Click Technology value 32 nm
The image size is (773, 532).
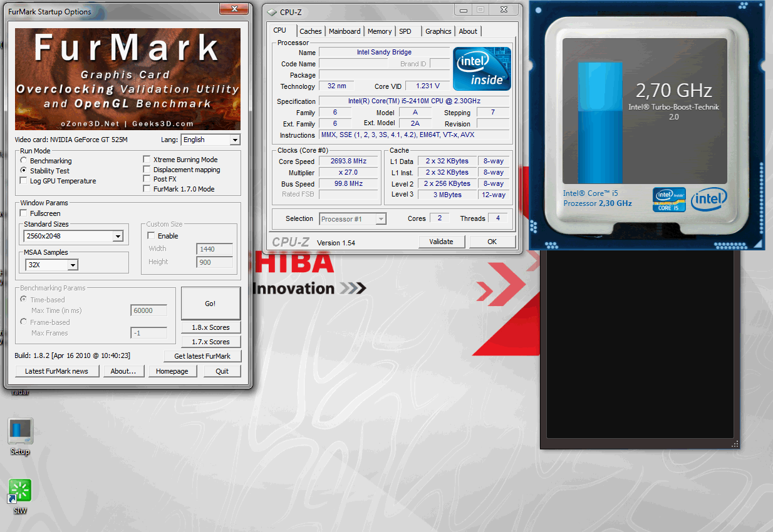(336, 86)
